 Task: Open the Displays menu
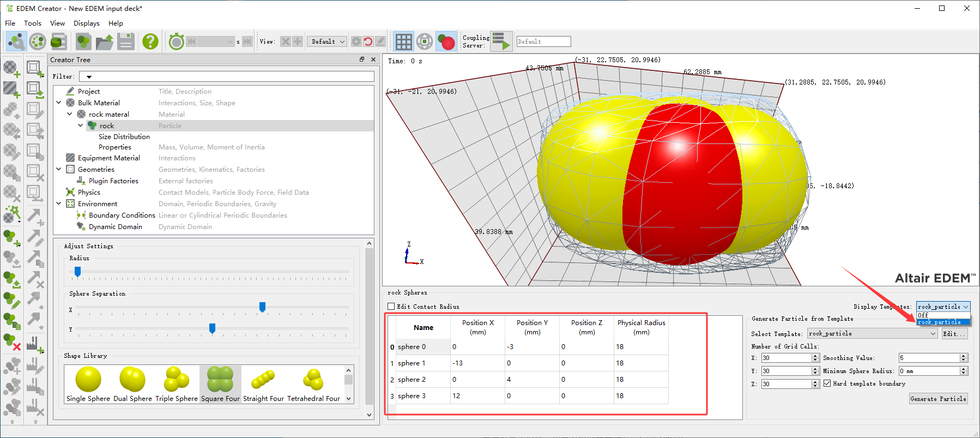coord(86,23)
